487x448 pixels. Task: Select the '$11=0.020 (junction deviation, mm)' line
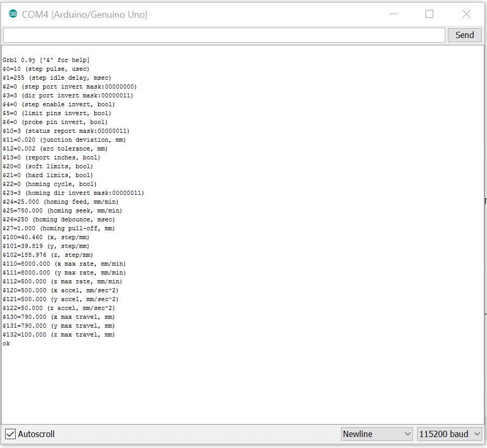64,140
